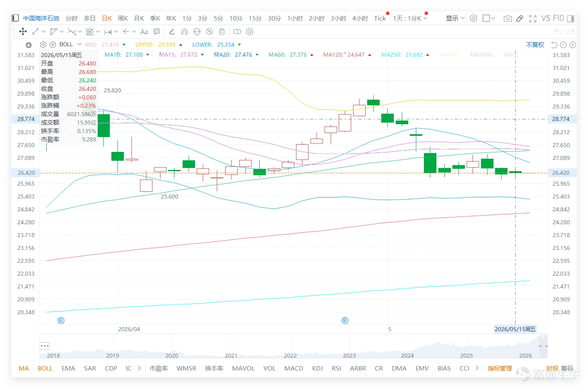Zoom in chart with plus circle

coord(573,45)
